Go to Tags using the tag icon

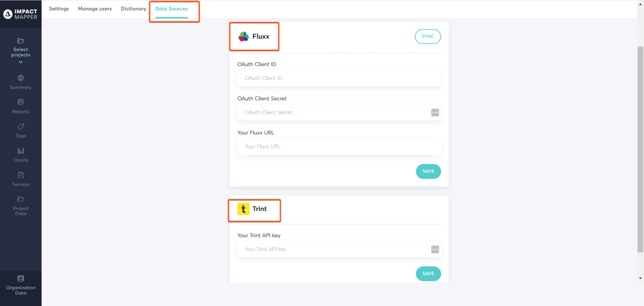[21, 127]
